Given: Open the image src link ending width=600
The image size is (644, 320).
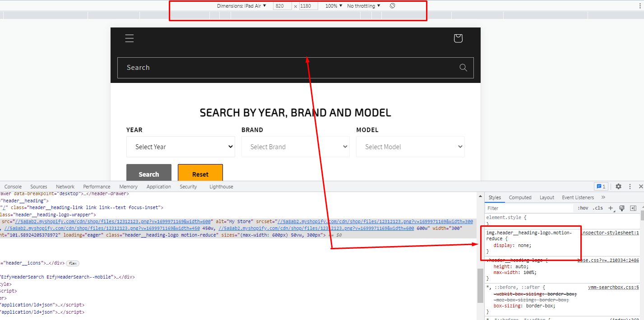Looking at the screenshot, I should [x=113, y=222].
